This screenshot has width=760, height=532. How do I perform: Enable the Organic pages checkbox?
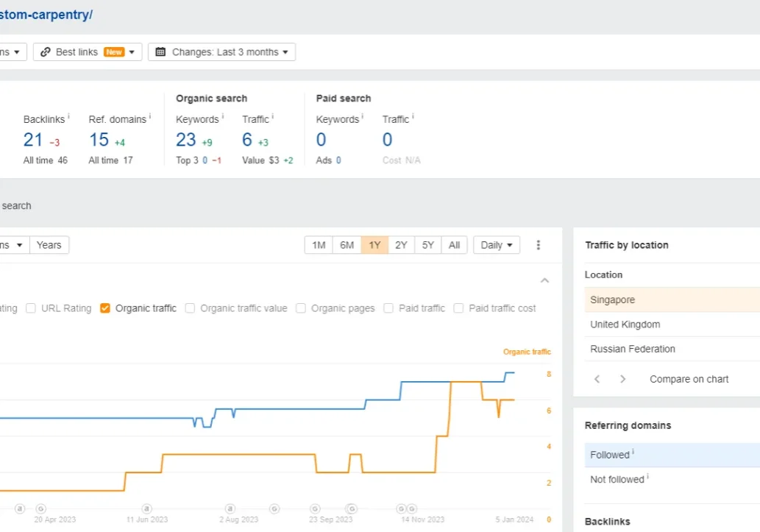pyautogui.click(x=301, y=308)
